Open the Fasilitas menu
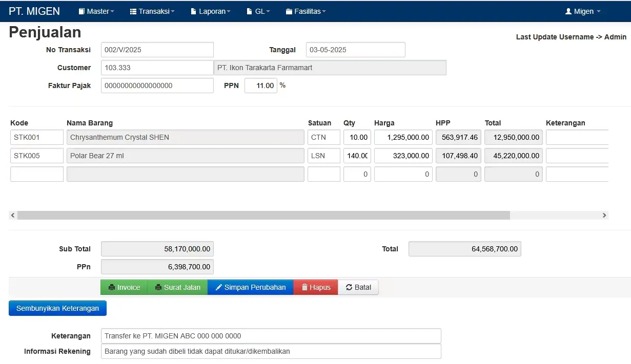The image size is (631, 364). [306, 11]
